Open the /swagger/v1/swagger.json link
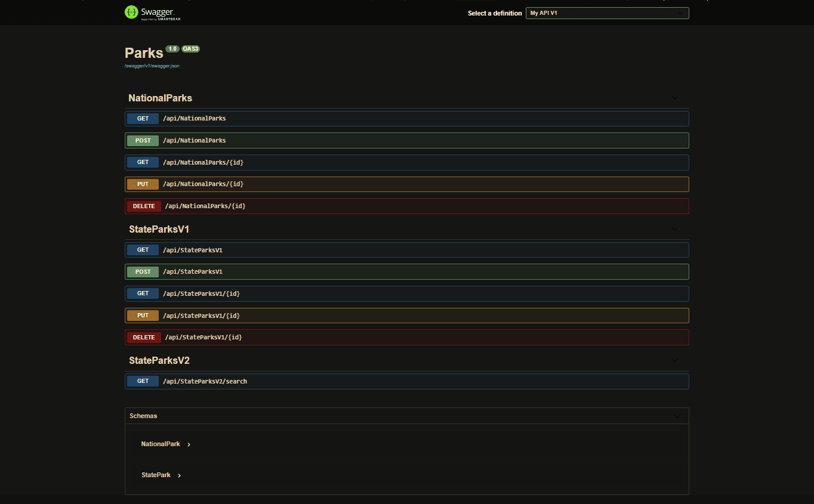 click(x=152, y=66)
